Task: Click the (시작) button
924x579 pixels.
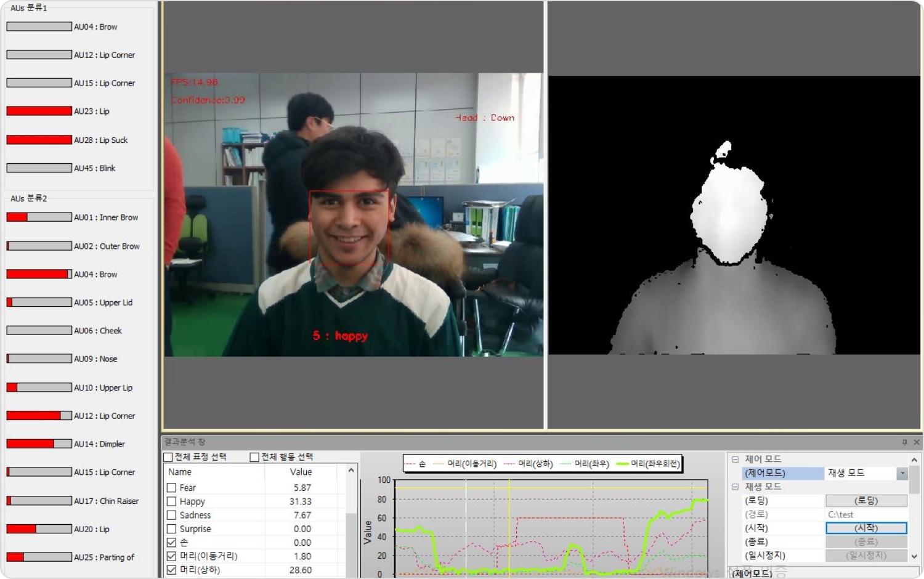Action: point(866,528)
